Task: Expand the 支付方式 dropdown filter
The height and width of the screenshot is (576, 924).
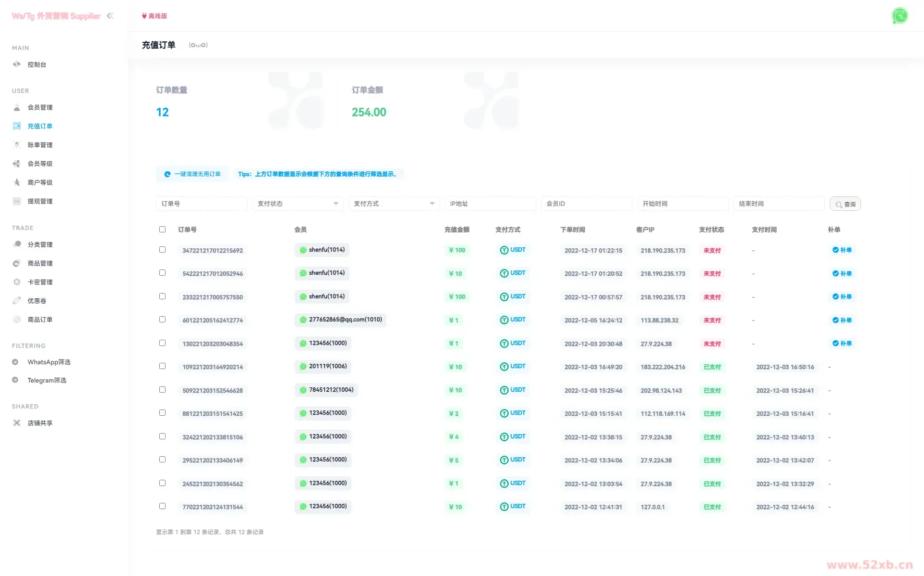Action: [394, 204]
